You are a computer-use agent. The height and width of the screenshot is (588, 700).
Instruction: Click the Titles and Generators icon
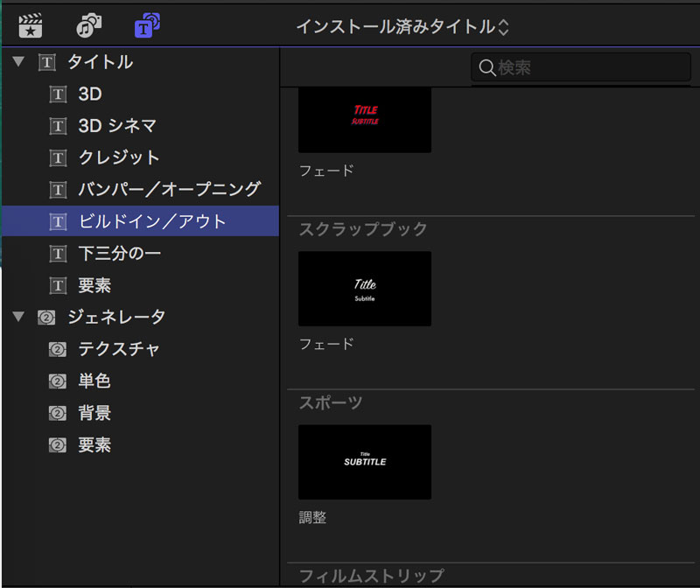(146, 25)
